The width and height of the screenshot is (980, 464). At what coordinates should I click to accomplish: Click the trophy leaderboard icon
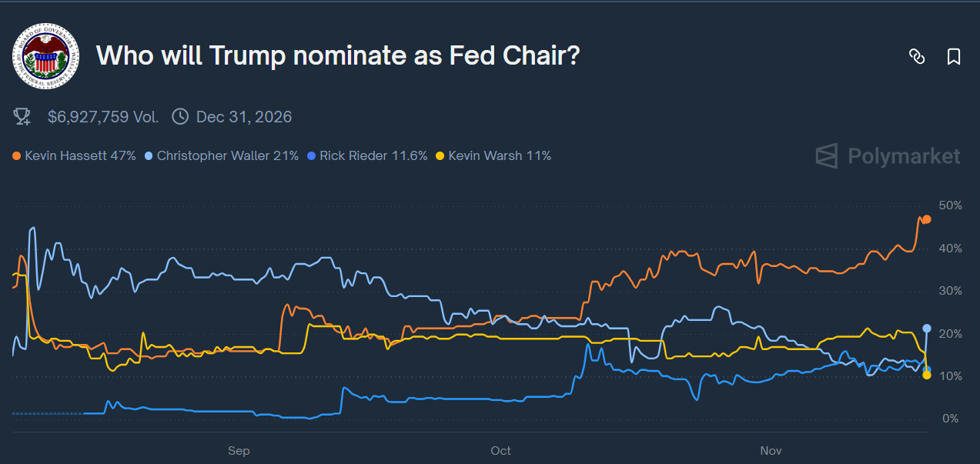[22, 116]
